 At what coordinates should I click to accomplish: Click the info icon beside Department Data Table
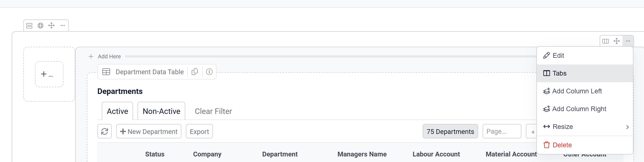coord(209,72)
